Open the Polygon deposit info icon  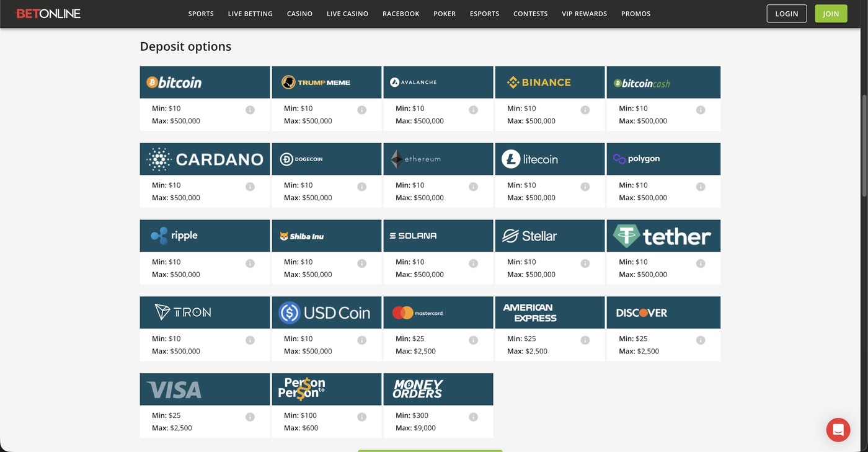(701, 187)
